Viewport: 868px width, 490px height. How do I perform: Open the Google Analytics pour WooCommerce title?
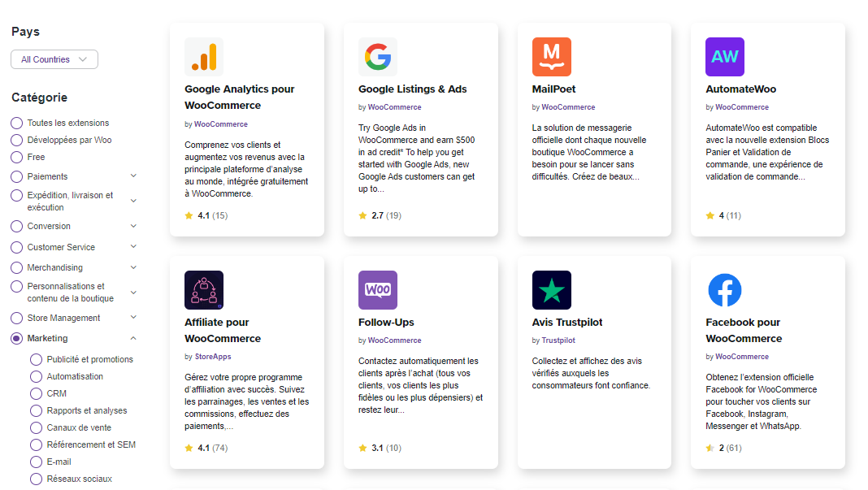pyautogui.click(x=239, y=97)
